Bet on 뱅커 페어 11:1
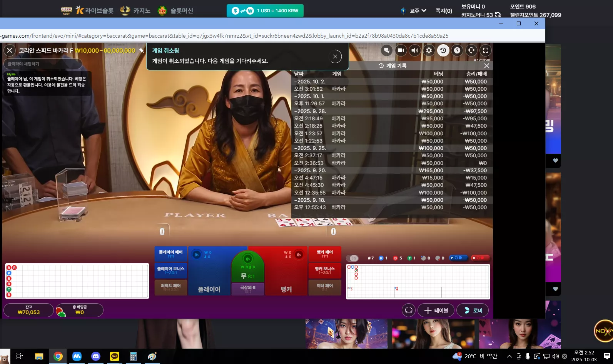Image resolution: width=613 pixels, height=364 pixels. [x=325, y=254]
